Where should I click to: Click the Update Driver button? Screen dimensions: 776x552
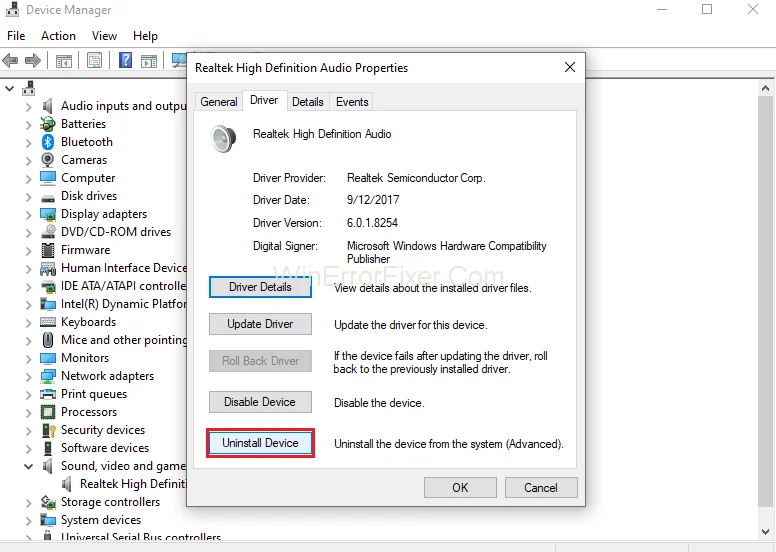point(260,324)
